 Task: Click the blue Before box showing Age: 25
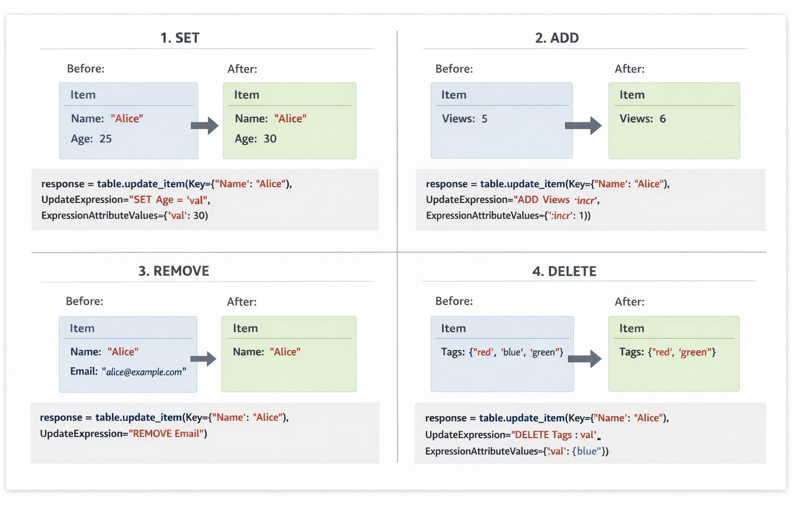(x=128, y=121)
